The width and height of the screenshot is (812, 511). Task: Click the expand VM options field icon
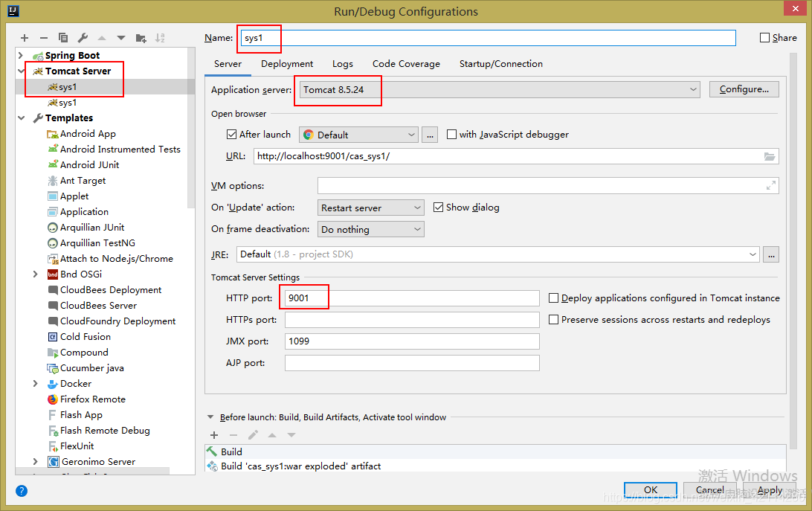tap(770, 185)
